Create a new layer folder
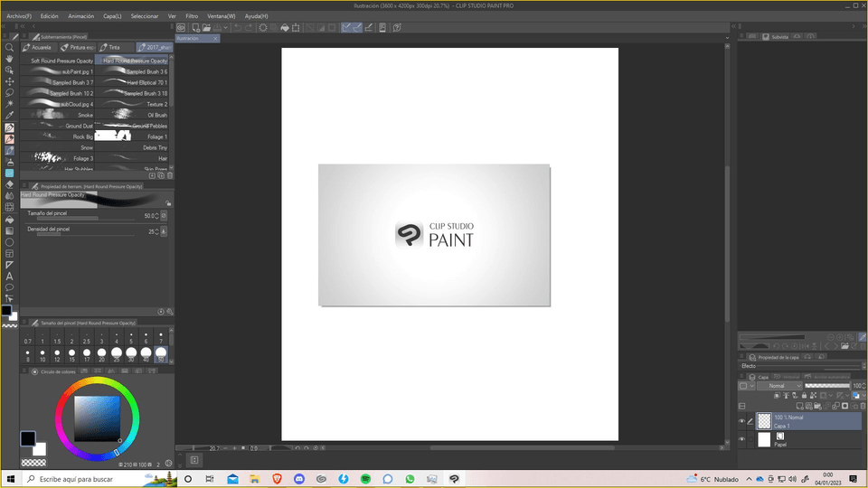Screen dimensions: 868x488 [817, 406]
